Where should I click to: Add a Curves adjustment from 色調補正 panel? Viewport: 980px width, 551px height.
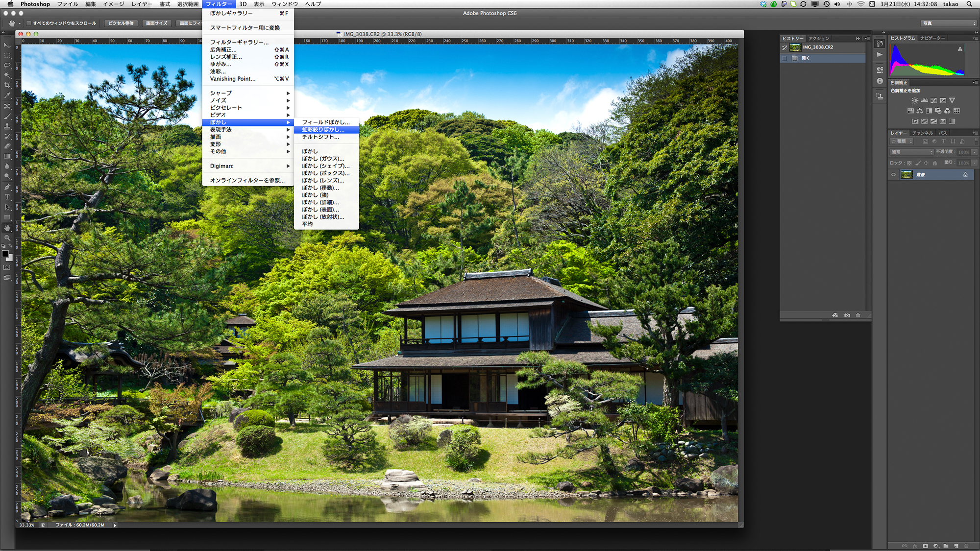click(x=933, y=100)
